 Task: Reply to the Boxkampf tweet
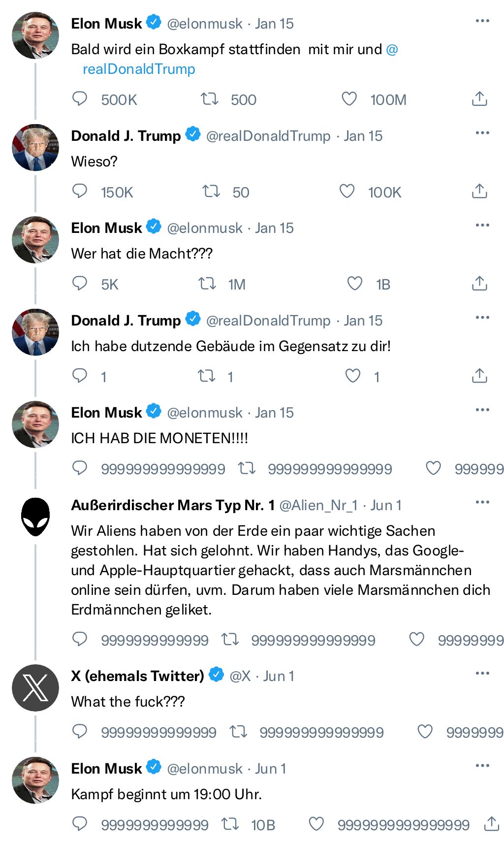pyautogui.click(x=80, y=99)
